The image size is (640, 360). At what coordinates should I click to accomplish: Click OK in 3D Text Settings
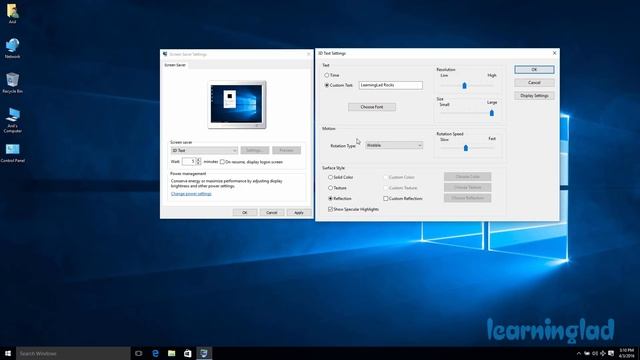pyautogui.click(x=534, y=70)
